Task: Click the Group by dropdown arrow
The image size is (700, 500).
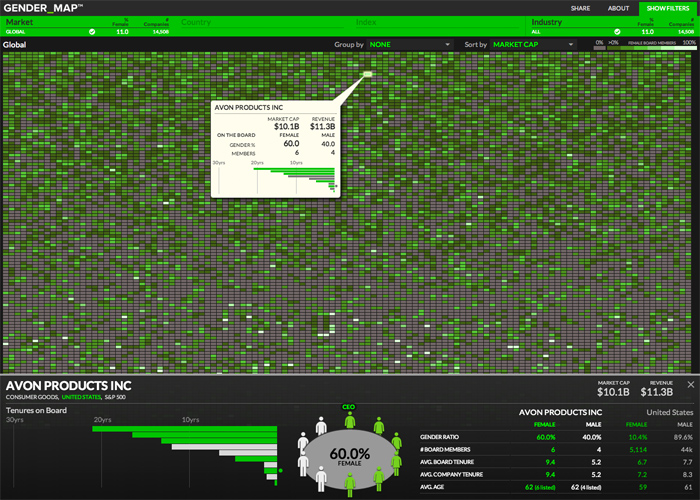Action: [x=447, y=45]
